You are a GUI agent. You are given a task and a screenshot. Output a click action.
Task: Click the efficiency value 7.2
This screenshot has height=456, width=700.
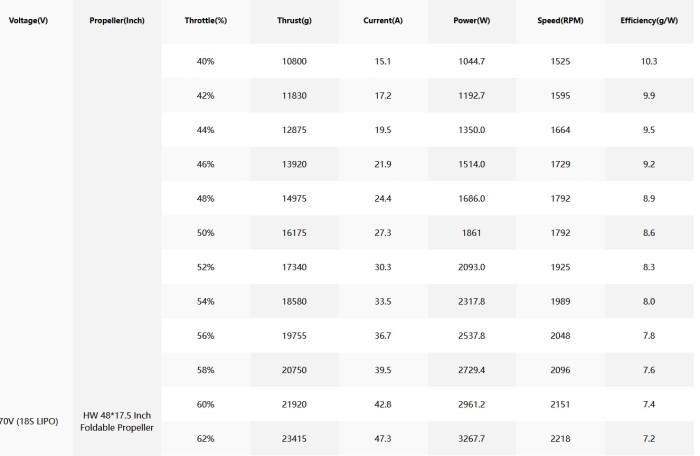(x=649, y=439)
